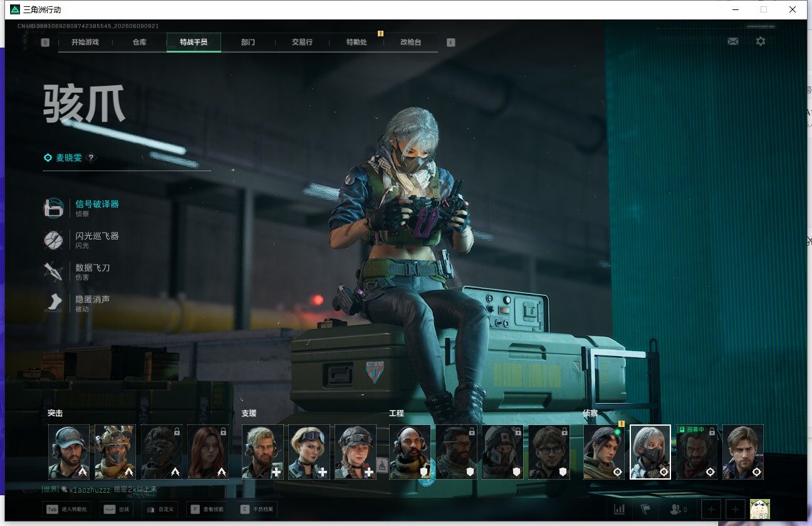Screen dimensions: 812x526
Task: Open the world chat message from x1aozhuzzz
Action: 99,489
